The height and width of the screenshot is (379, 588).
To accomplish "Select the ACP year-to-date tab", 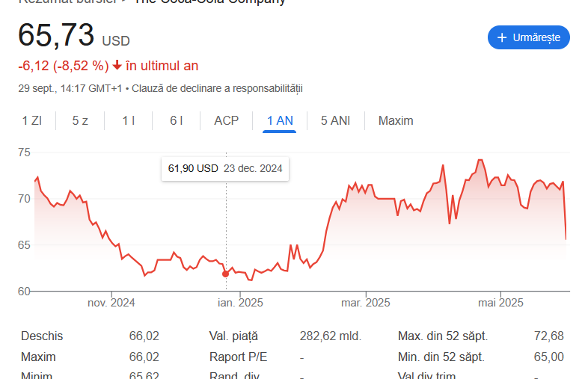I will [x=227, y=120].
